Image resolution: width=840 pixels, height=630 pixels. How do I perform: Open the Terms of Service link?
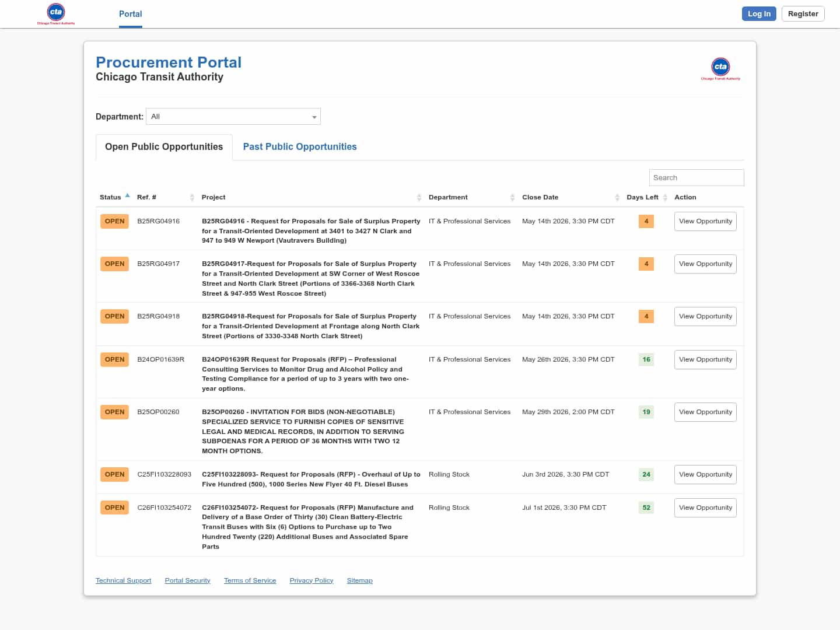point(250,581)
